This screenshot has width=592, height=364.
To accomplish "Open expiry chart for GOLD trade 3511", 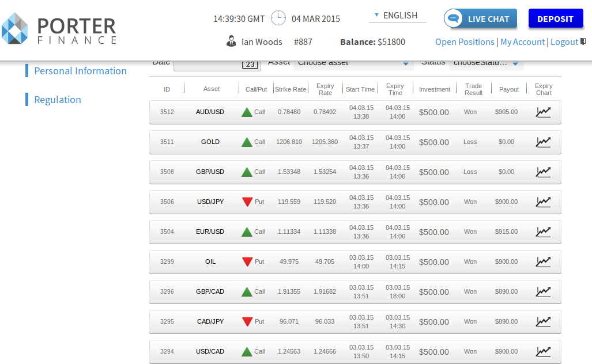I will pos(543,142).
